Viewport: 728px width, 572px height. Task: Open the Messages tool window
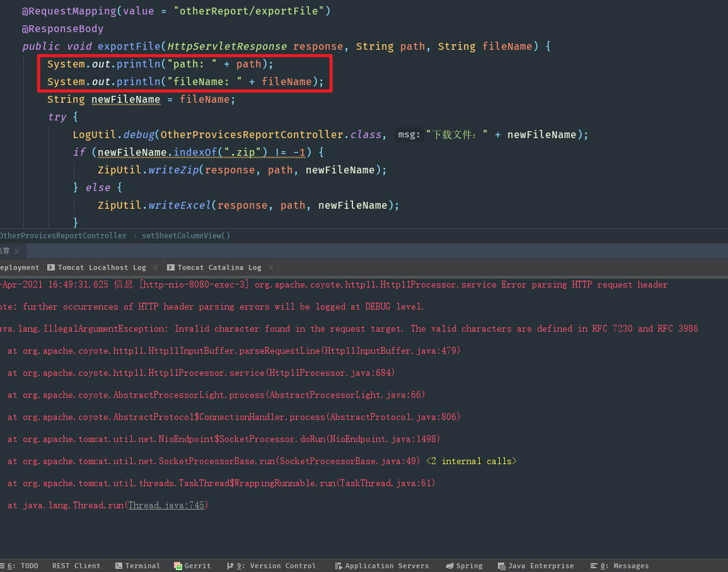[625, 565]
